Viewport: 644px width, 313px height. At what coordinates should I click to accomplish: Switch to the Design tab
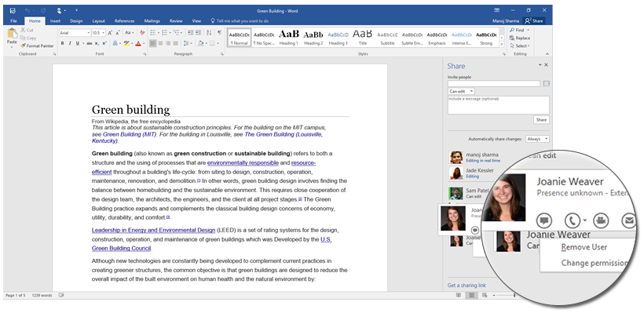coord(76,21)
